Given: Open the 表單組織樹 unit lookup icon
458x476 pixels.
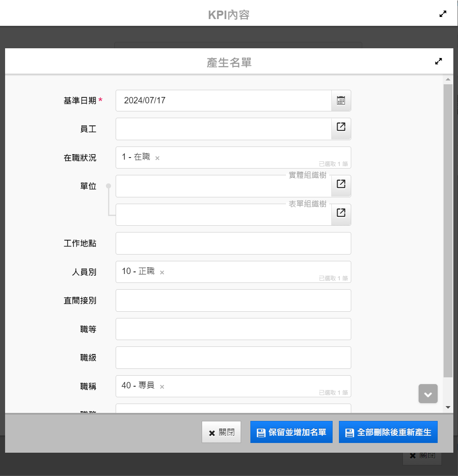Looking at the screenshot, I should pos(341,213).
